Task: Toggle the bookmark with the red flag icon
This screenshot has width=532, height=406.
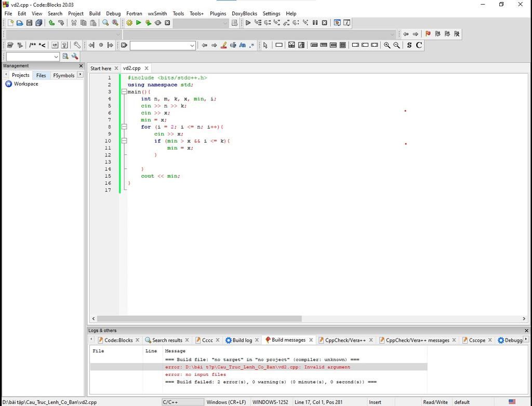Action: click(x=428, y=34)
